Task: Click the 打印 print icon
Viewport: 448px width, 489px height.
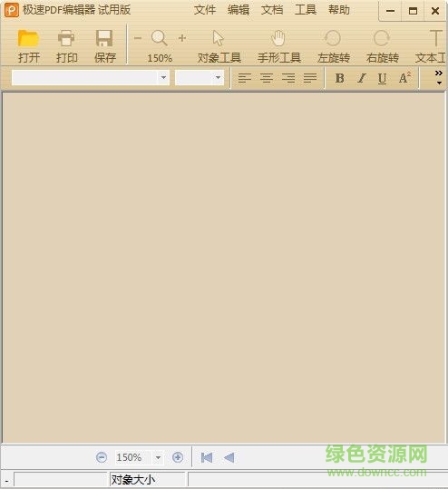Action: tap(66, 38)
